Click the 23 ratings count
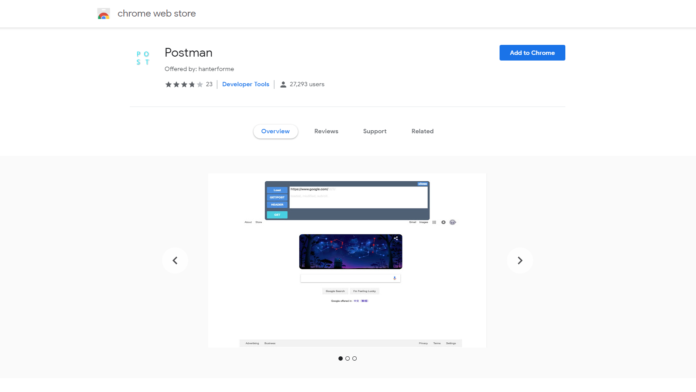Image resolution: width=696 pixels, height=392 pixels. 209,84
